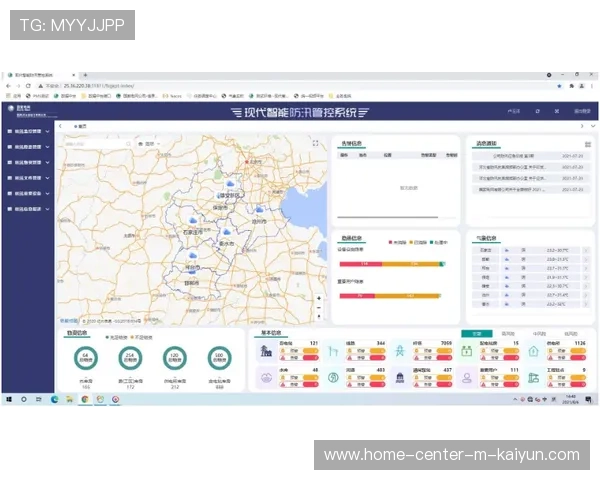
Task: Click the search magnifier icon in map searchbox
Action: pyautogui.click(x=126, y=144)
